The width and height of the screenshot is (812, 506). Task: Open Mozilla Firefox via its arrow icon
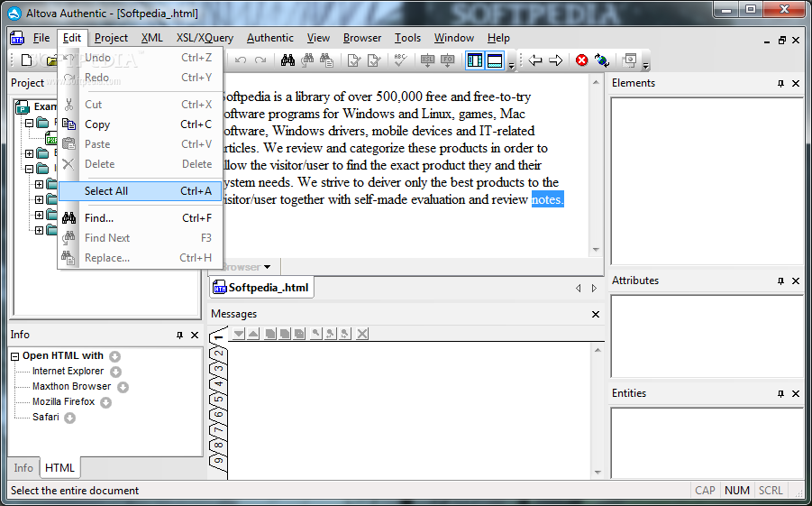(x=105, y=402)
